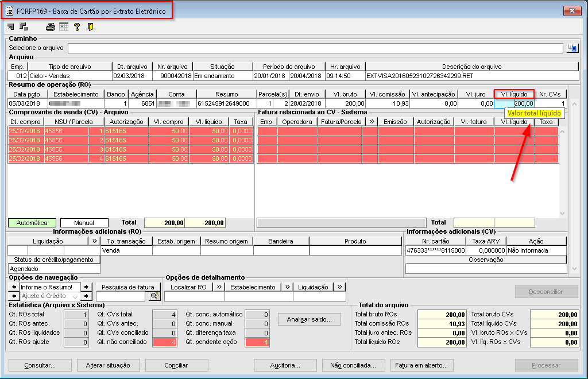Click the printer icon in toolbar
Screen dimensions: 588x379
51,26
